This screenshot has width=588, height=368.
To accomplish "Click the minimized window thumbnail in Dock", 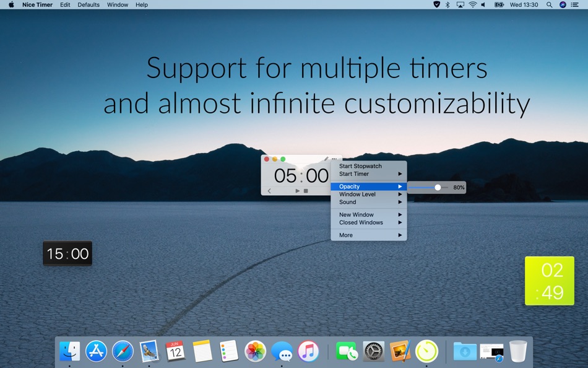I will click(x=491, y=353).
